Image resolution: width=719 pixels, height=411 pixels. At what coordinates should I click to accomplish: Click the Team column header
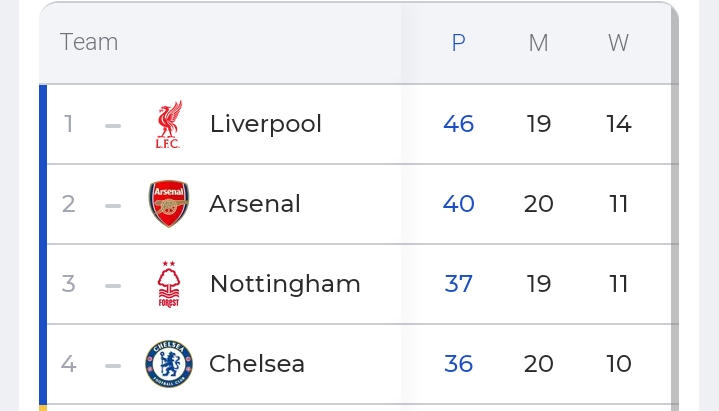click(89, 42)
